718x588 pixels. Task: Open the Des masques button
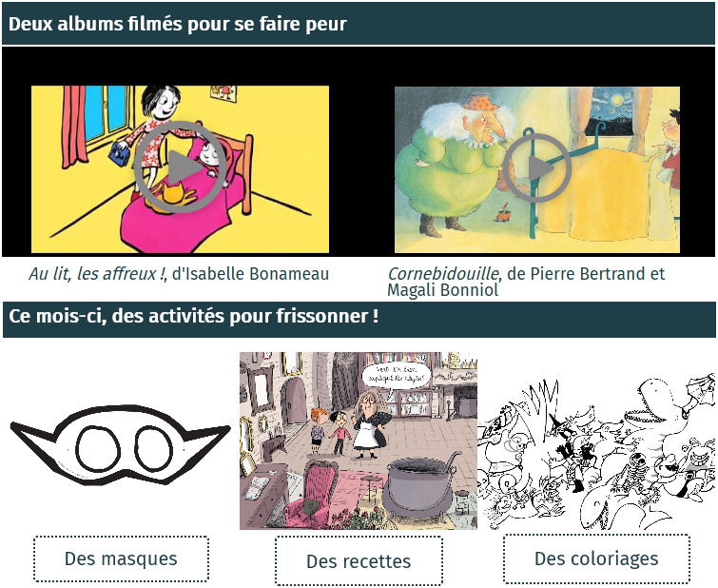121,559
